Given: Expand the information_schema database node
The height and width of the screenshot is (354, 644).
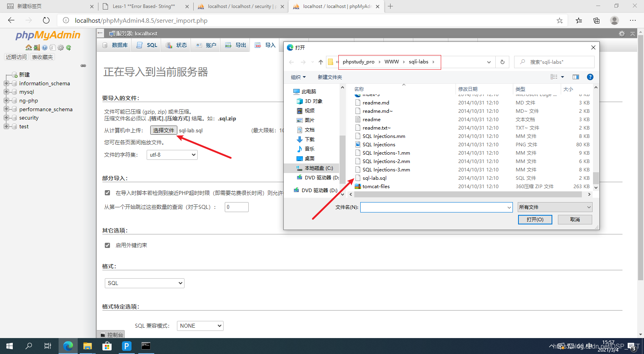Looking at the screenshot, I should pos(6,83).
